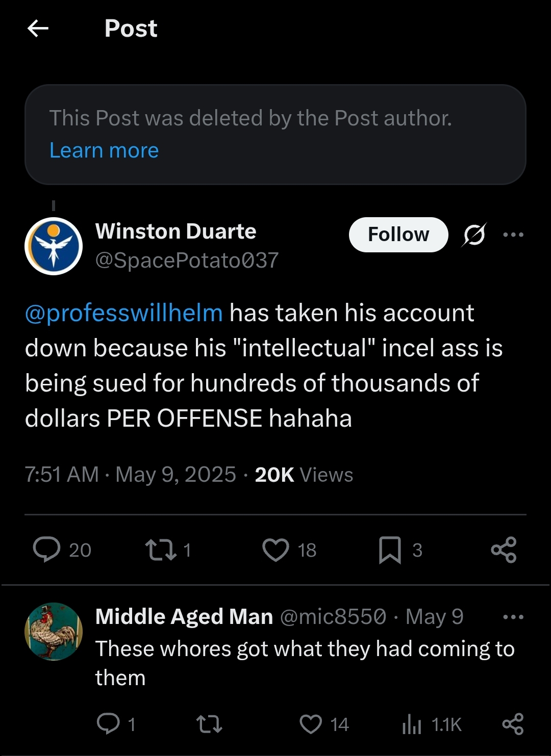551x756 pixels.
Task: Open Middle Aged Man's rooster avatar
Action: (x=54, y=632)
